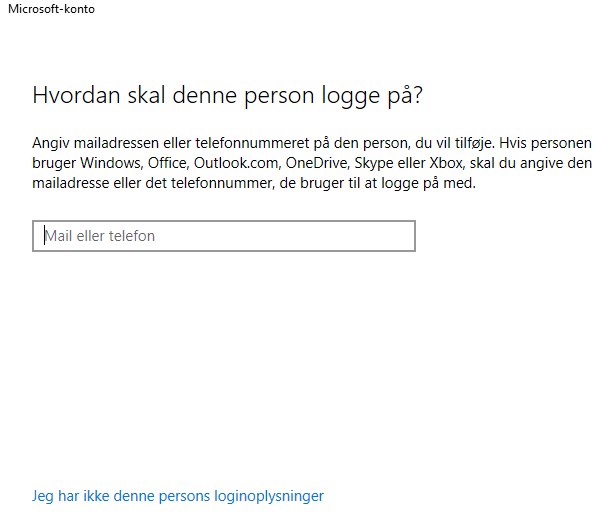Click the paragraph starting 'Angiv mailadressen eller telefonnummeret'
The height and width of the screenshot is (516, 610).
point(312,163)
